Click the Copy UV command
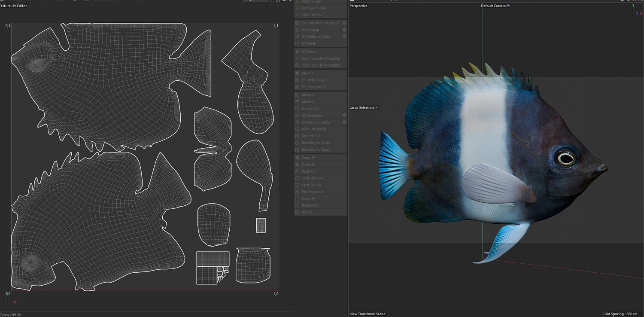The height and width of the screenshot is (317, 644). pos(321,158)
